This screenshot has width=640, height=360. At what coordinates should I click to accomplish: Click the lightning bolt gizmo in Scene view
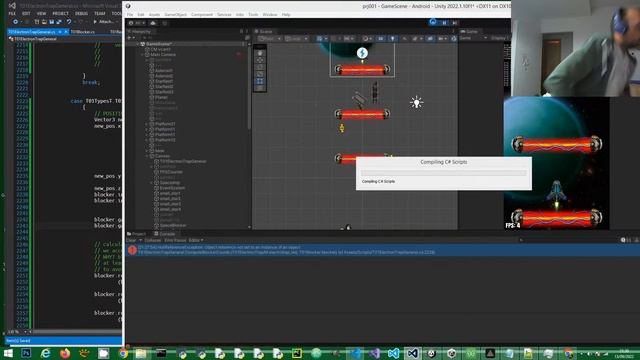362,53
